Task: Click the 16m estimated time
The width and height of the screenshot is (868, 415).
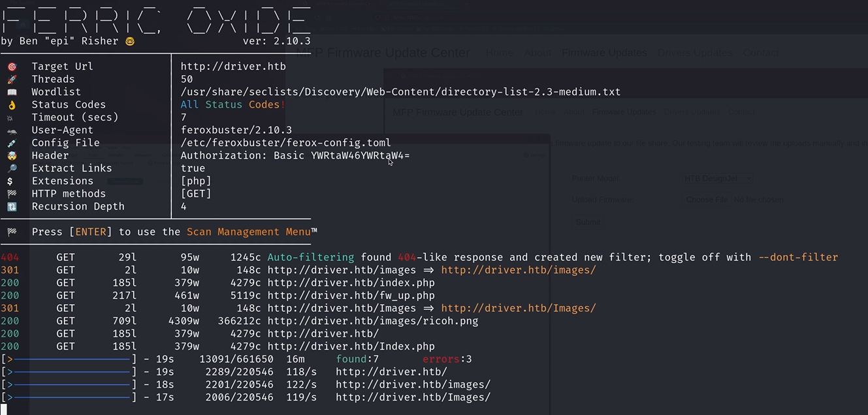Action: 295,359
